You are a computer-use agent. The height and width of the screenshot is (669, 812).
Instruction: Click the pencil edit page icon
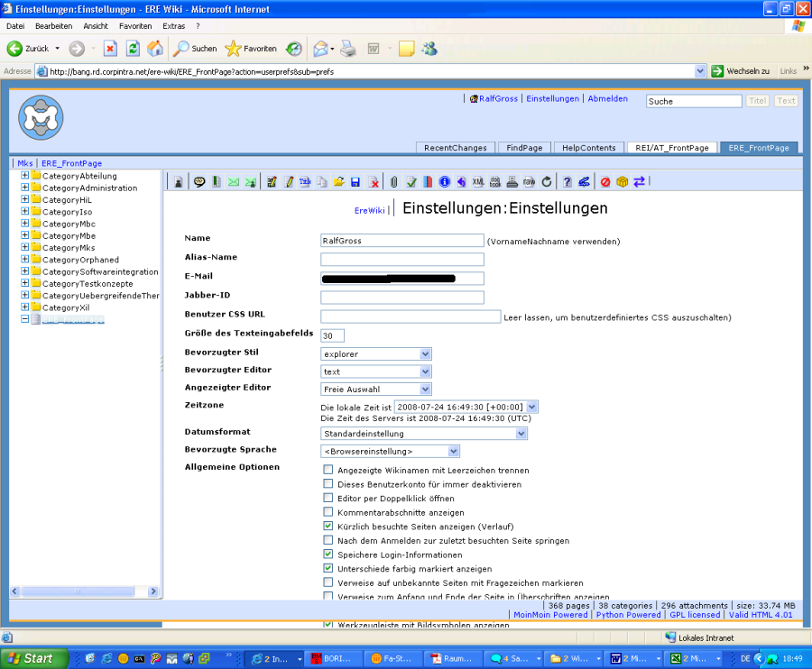click(x=289, y=181)
